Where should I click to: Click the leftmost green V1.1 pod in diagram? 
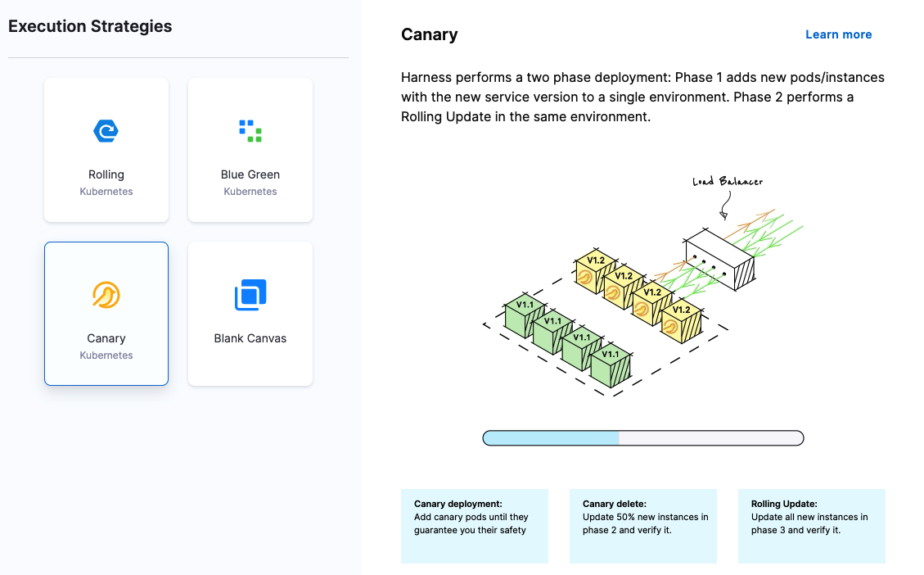point(520,317)
